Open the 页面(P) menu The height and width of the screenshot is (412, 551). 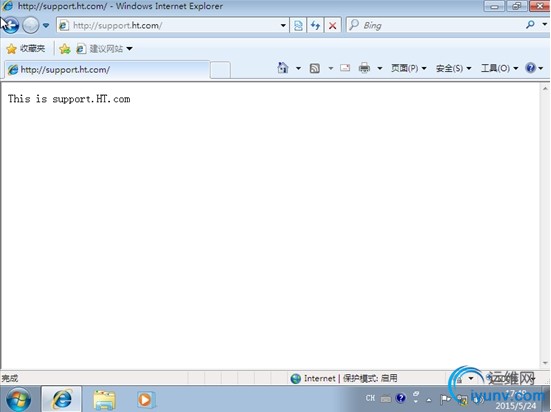click(x=408, y=68)
